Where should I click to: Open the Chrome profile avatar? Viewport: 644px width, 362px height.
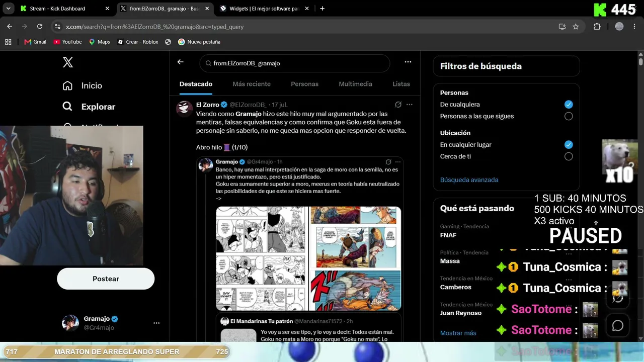(619, 27)
